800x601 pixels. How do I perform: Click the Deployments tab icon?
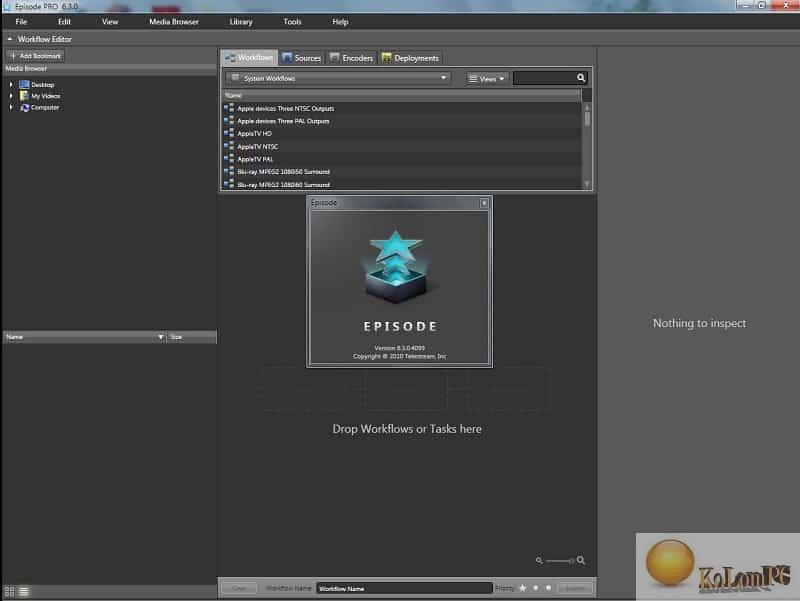(387, 58)
